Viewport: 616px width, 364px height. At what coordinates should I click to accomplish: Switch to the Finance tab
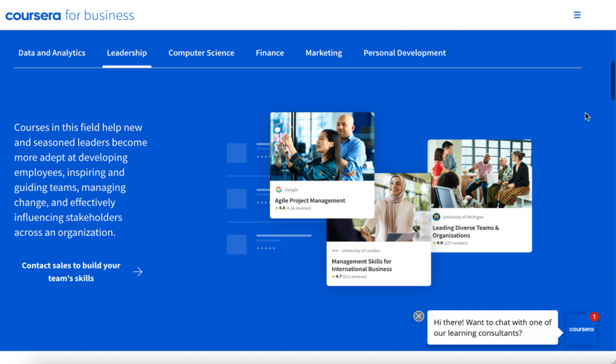[x=269, y=53]
